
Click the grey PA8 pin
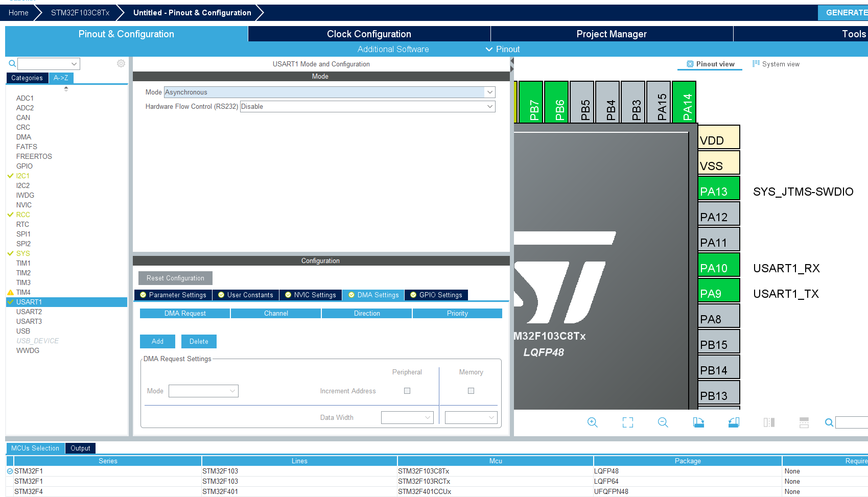719,316
